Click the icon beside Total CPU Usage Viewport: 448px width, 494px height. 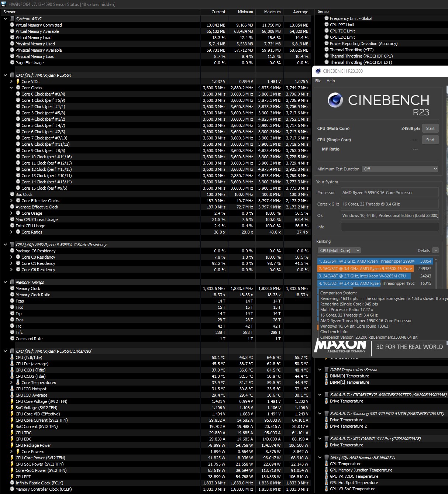click(x=12, y=226)
